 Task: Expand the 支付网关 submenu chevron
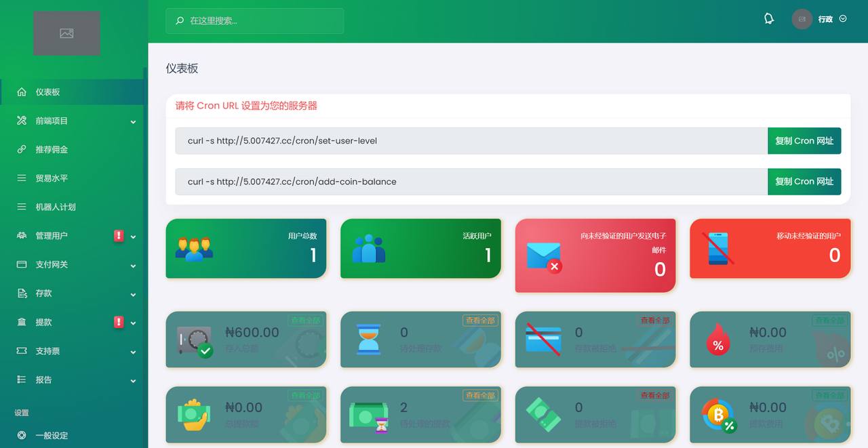pyautogui.click(x=133, y=266)
